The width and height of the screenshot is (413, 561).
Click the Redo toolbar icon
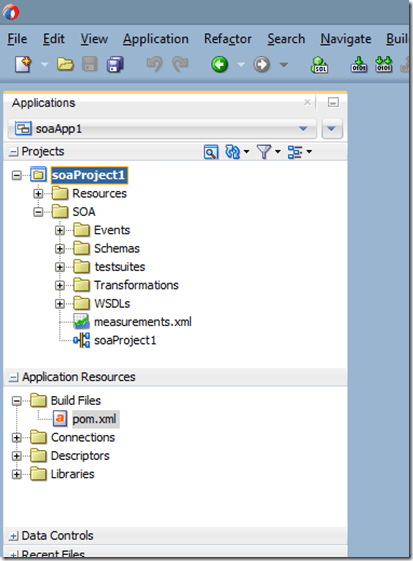point(180,65)
